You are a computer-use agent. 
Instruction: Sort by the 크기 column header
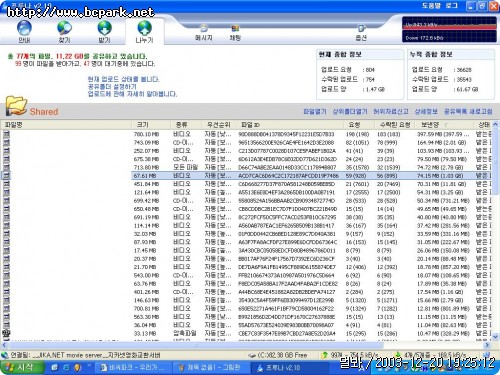coord(151,125)
